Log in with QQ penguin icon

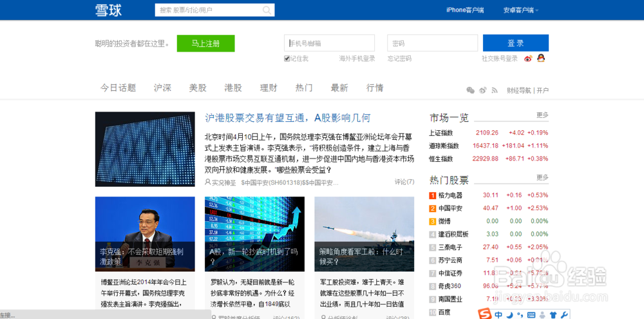tap(541, 58)
